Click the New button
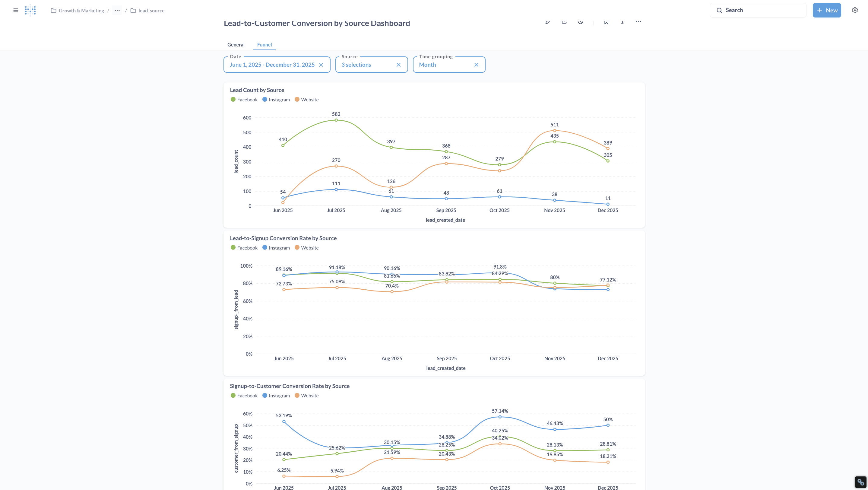Image resolution: width=868 pixels, height=490 pixels. pyautogui.click(x=827, y=10)
